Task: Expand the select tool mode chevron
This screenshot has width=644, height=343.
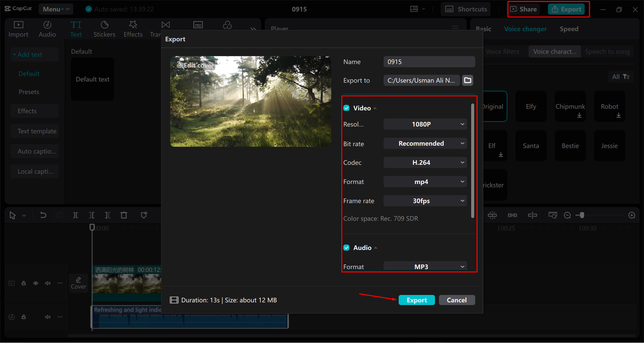Action: point(24,216)
